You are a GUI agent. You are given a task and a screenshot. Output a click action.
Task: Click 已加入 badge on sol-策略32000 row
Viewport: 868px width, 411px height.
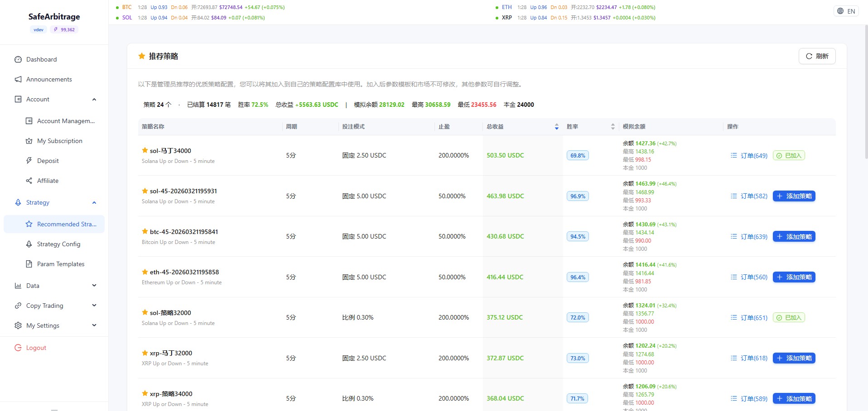pos(789,318)
